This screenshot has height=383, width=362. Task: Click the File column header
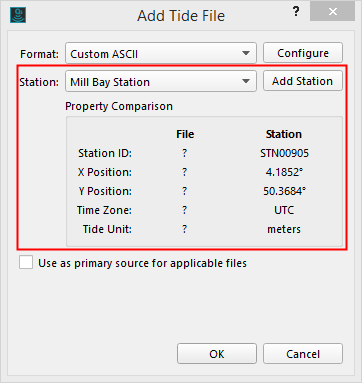tap(185, 134)
